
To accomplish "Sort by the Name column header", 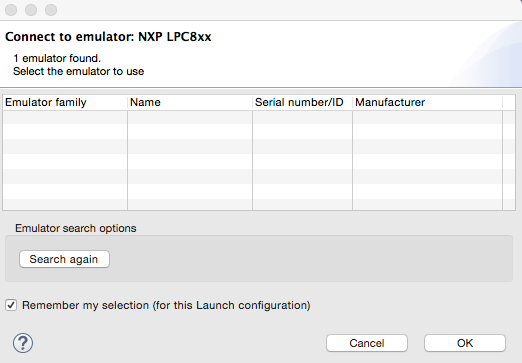I will 190,102.
